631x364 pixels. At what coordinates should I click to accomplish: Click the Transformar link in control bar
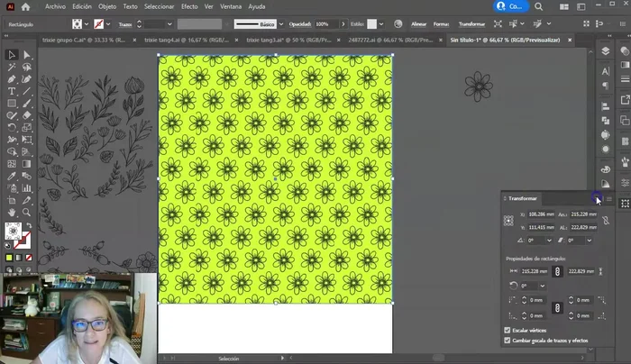tap(471, 24)
